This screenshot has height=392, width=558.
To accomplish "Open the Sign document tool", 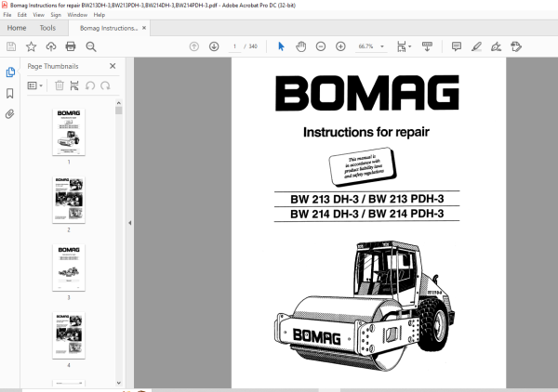I will [496, 46].
